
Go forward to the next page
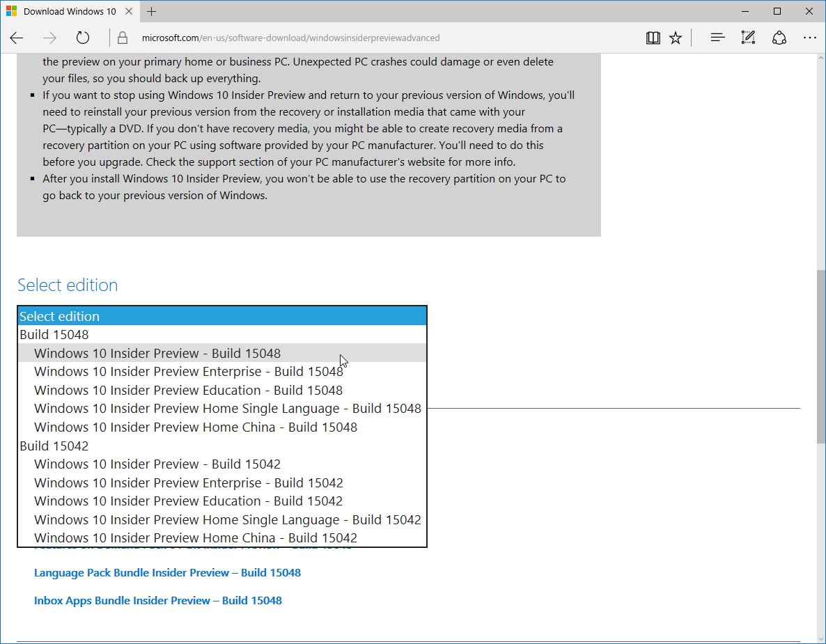click(49, 38)
